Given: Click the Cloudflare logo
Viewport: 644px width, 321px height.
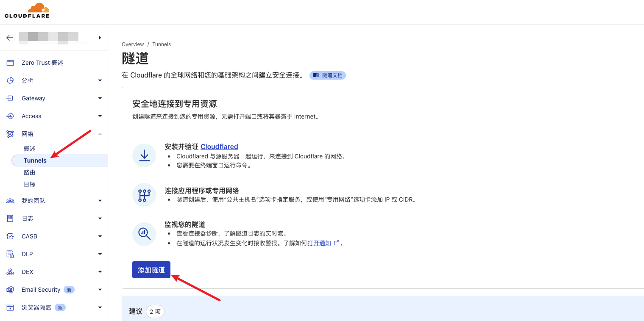Looking at the screenshot, I should pyautogui.click(x=27, y=11).
